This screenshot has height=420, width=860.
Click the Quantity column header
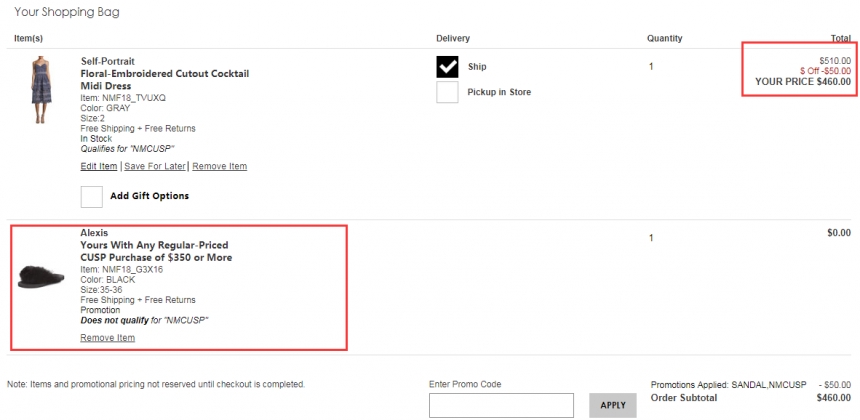point(665,38)
